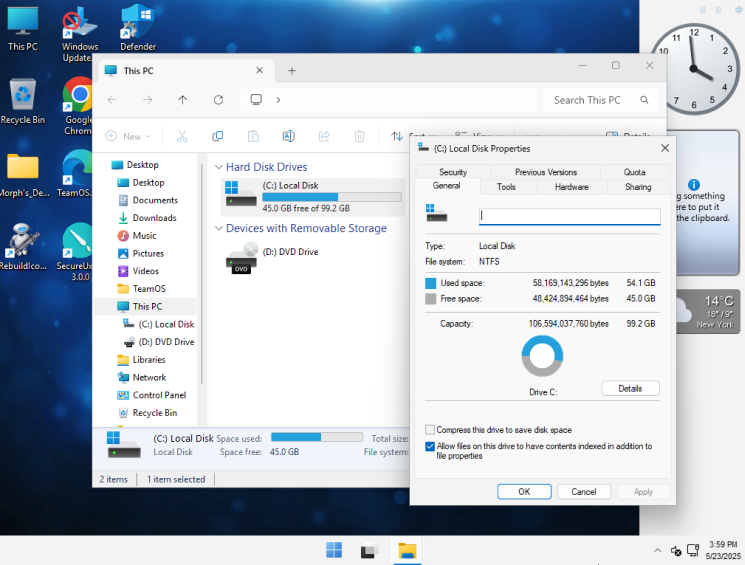
Task: Refresh the This PC view
Action: pyautogui.click(x=218, y=100)
